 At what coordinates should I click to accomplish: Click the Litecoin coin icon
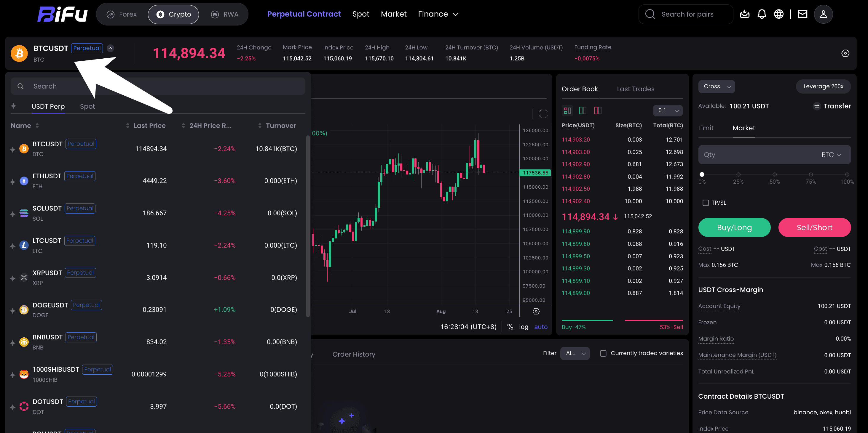[24, 245]
